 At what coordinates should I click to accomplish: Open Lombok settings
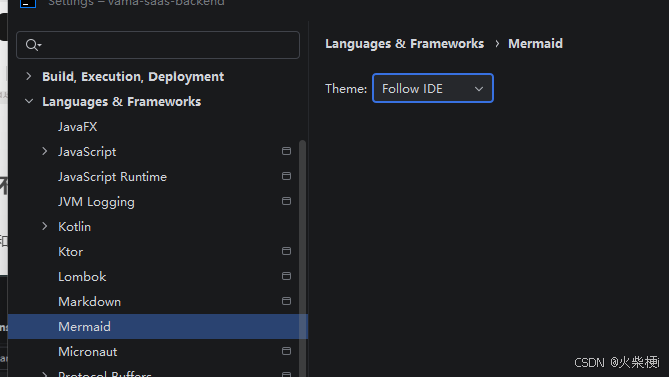[x=82, y=277]
